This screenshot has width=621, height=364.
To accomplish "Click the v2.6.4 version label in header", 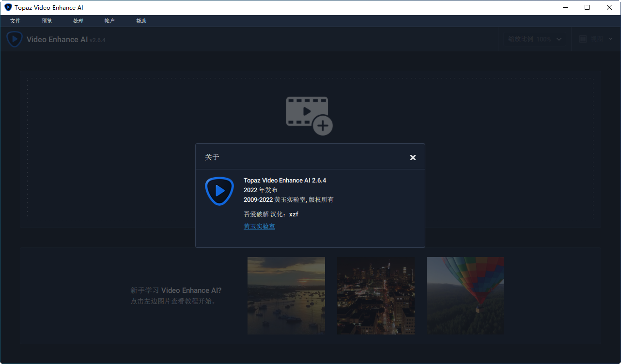I will click(97, 40).
